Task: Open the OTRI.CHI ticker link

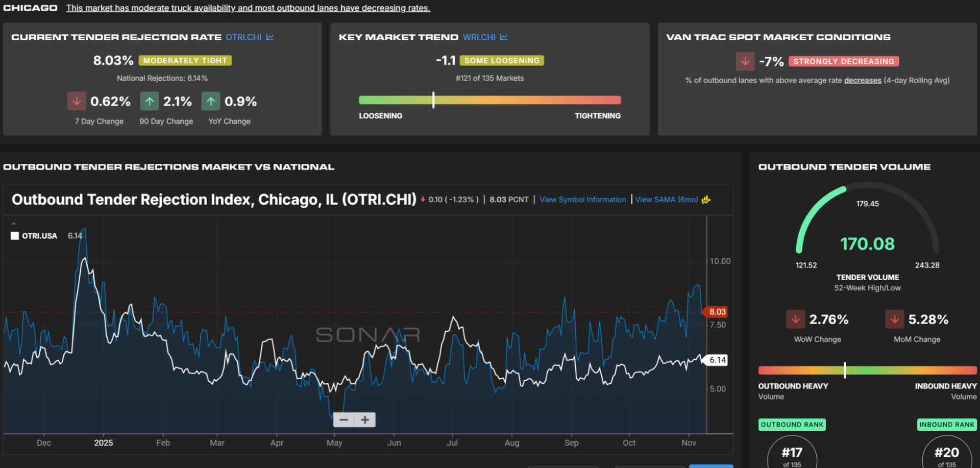Action: (x=243, y=37)
